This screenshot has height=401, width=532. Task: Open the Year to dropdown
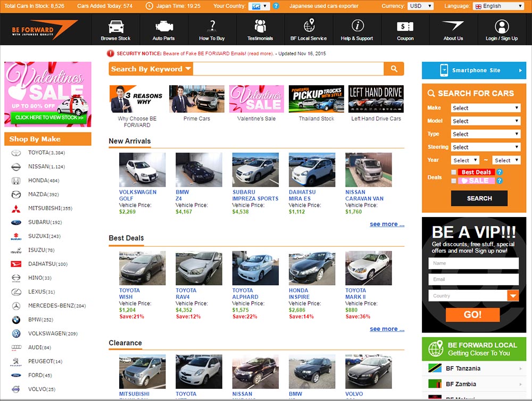pyautogui.click(x=506, y=160)
